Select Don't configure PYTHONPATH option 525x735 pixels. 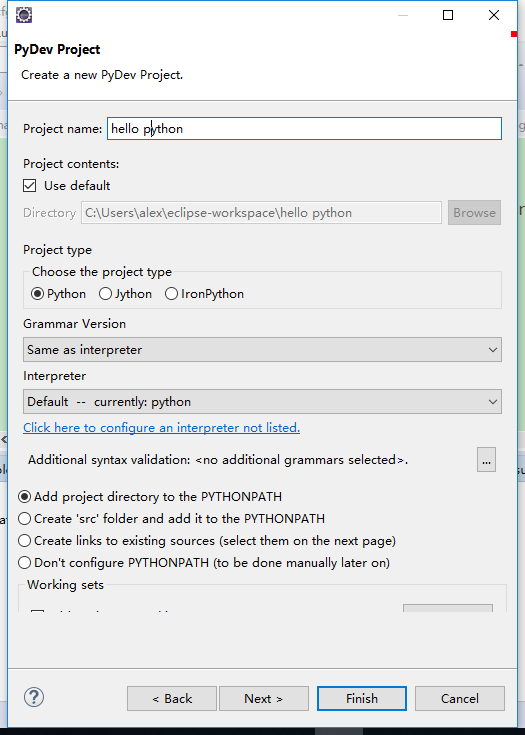tap(24, 562)
